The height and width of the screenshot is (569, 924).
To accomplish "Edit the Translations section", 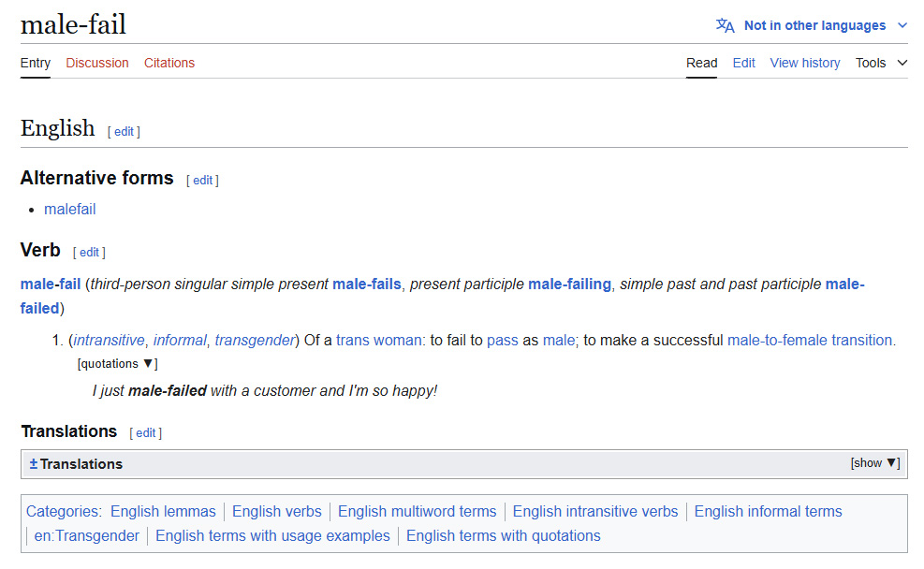I will 145,433.
